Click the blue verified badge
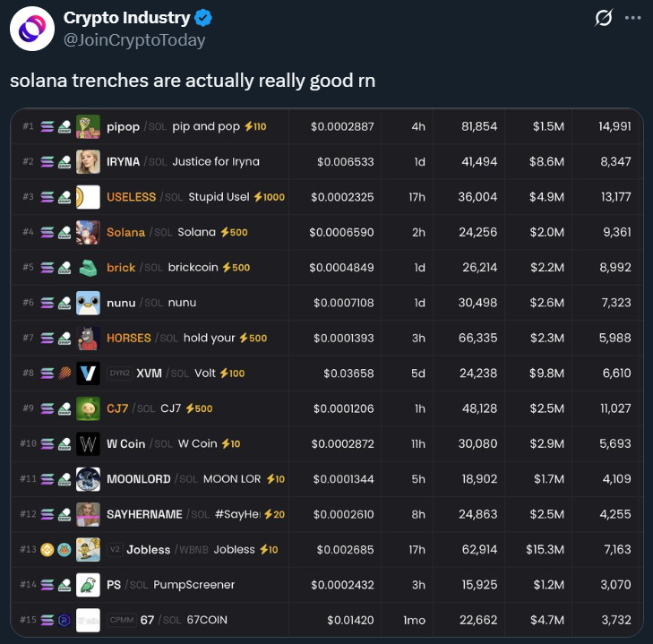The image size is (653, 644). click(203, 18)
